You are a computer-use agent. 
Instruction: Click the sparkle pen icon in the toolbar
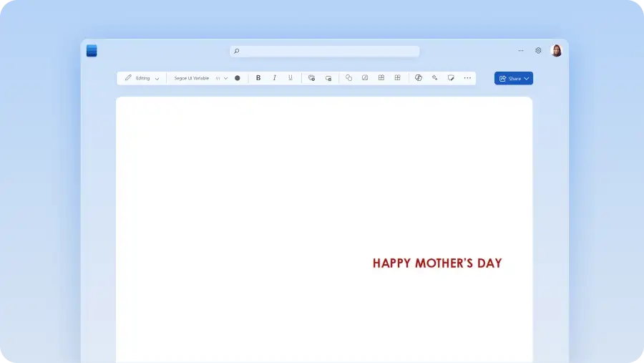(434, 78)
